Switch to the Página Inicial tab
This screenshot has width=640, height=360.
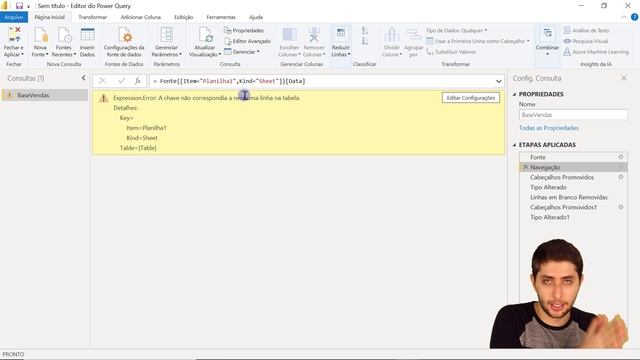click(x=49, y=17)
